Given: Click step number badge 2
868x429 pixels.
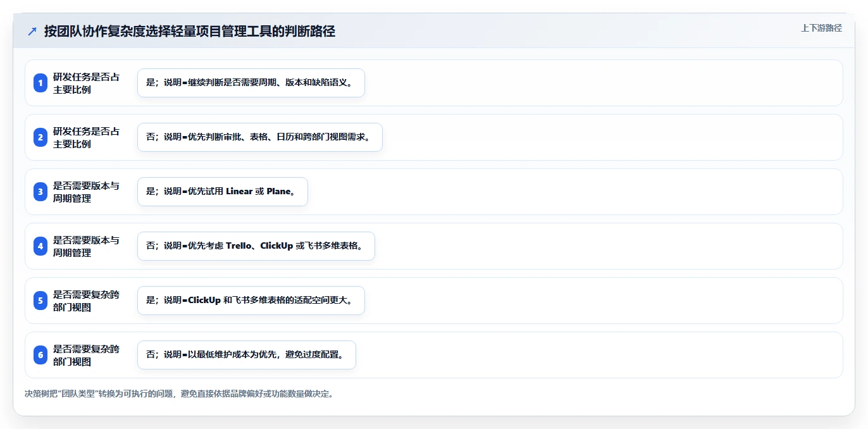Looking at the screenshot, I should pos(40,137).
